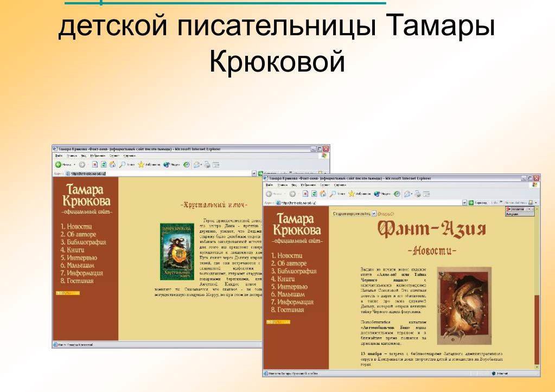The height and width of the screenshot is (392, 555).
Task: Click Home icon in the right browser window
Action: pos(323,194)
